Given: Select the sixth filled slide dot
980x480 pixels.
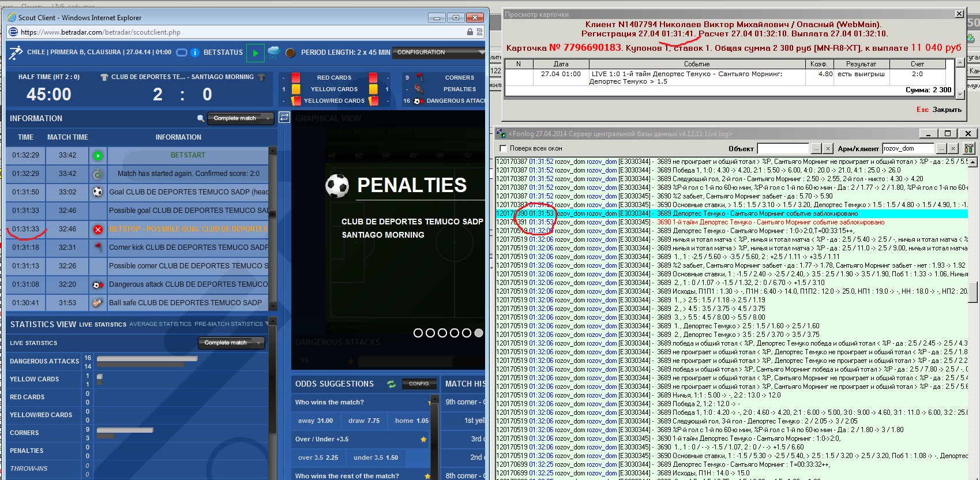Looking at the screenshot, I should [479, 333].
